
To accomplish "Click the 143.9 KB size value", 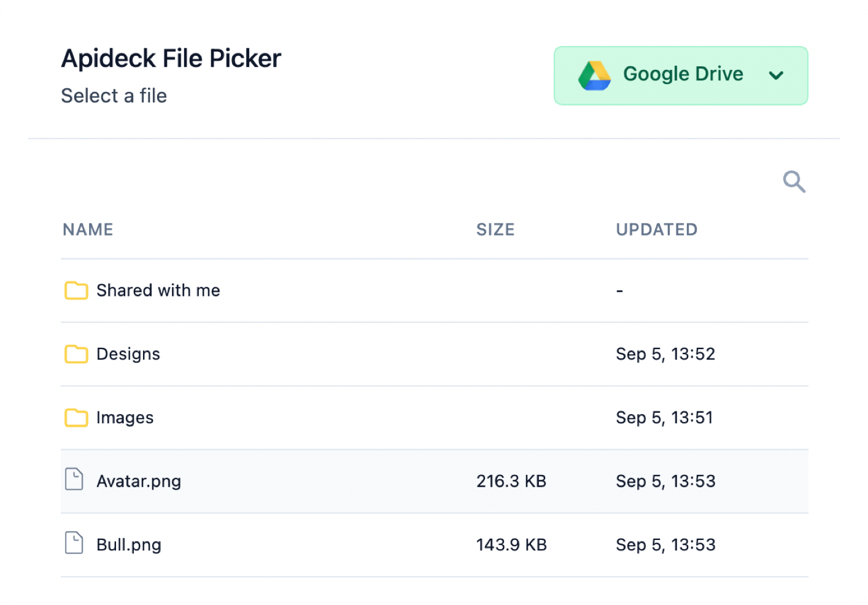I will click(x=511, y=545).
